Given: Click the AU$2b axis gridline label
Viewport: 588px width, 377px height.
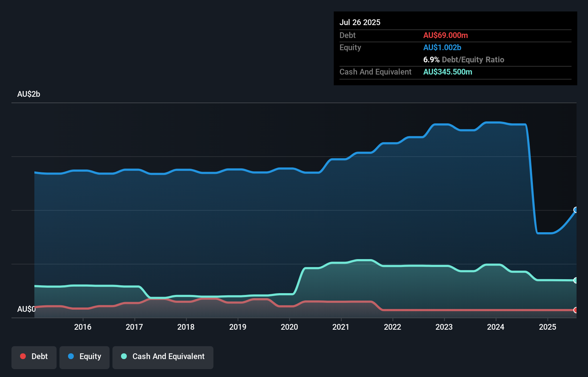Looking at the screenshot, I should pyautogui.click(x=29, y=94).
